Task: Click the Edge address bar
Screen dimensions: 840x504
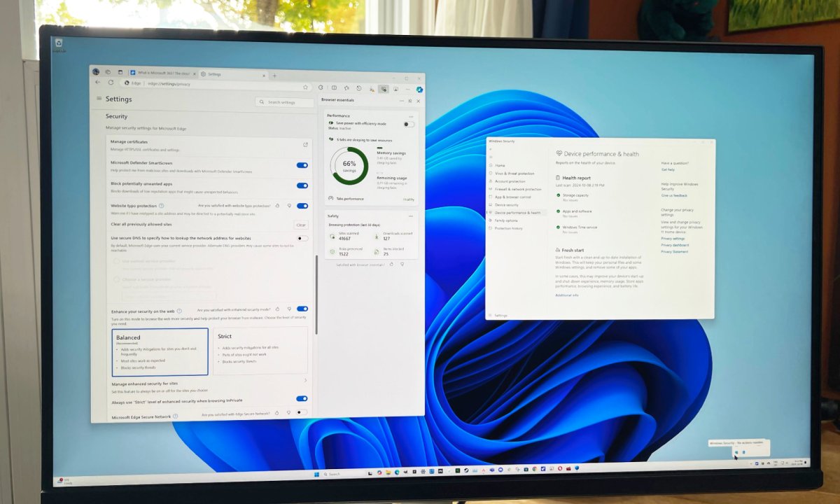Action: [217, 84]
